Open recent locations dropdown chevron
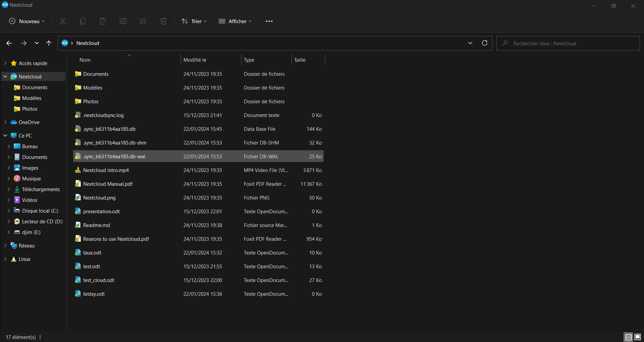Viewport: 644px width, 342px height. 37,43
